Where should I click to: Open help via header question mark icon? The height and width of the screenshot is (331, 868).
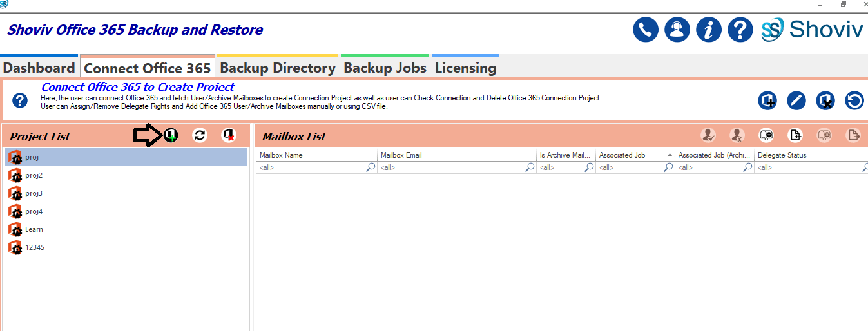coord(740,30)
